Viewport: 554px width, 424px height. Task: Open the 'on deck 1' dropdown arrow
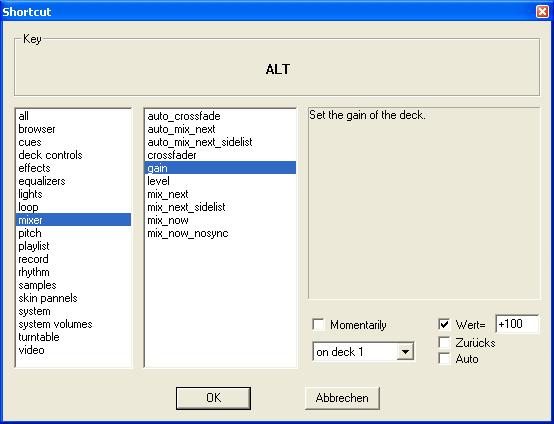click(405, 352)
